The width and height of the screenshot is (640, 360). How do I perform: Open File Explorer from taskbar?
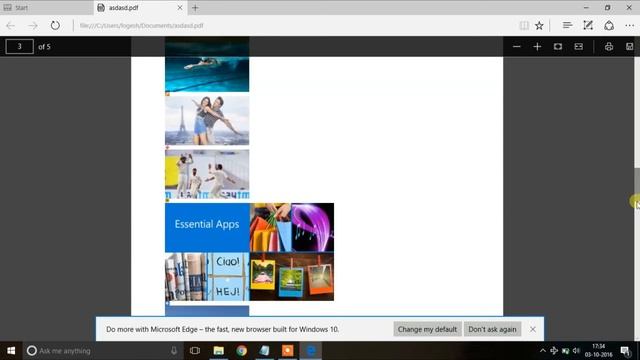click(x=219, y=351)
